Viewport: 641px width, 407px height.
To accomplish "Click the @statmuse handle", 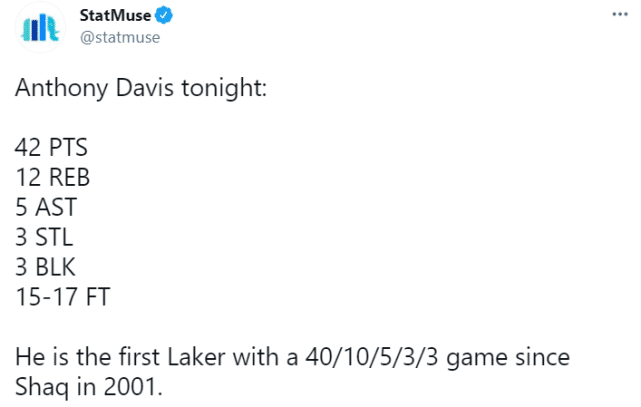I will coord(119,37).
